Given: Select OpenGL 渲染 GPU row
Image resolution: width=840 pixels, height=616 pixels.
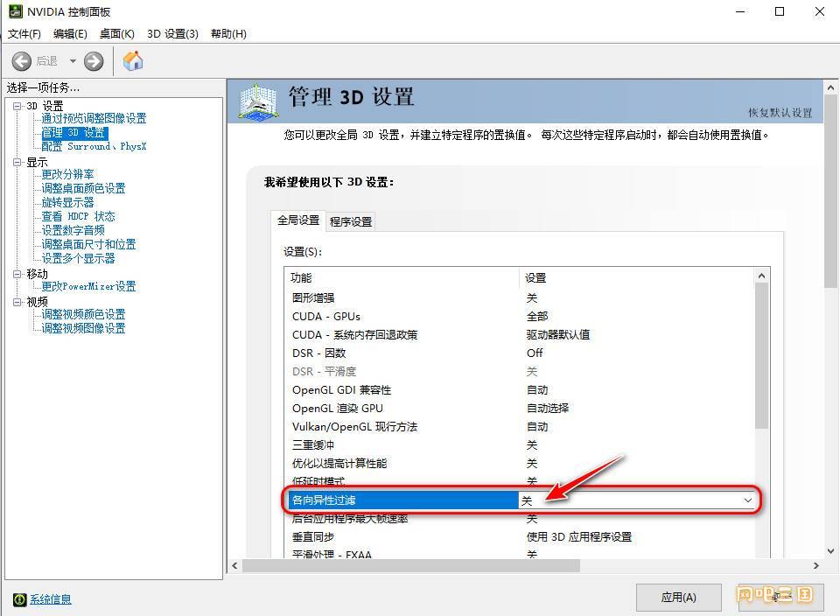Looking at the screenshot, I should [520, 408].
